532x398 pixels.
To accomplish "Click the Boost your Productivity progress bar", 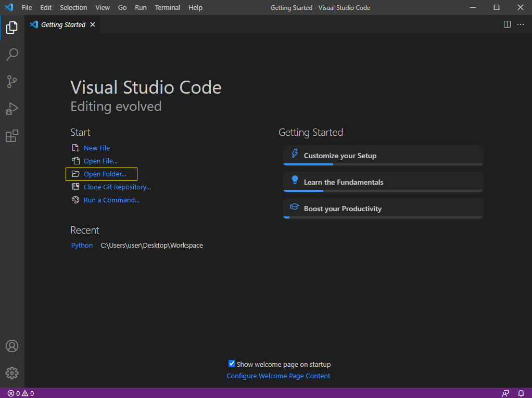I will point(383,217).
